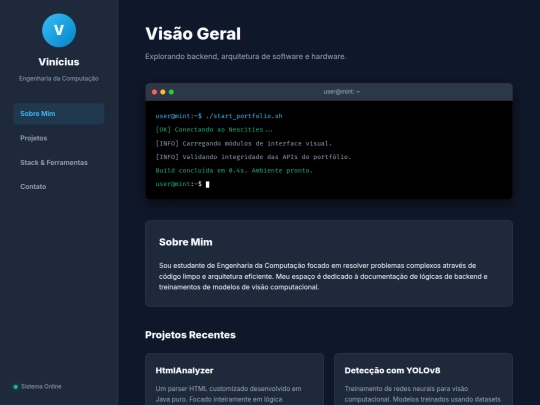This screenshot has width=540, height=405.
Task: Click the Vinícius name in sidebar
Action: click(59, 62)
